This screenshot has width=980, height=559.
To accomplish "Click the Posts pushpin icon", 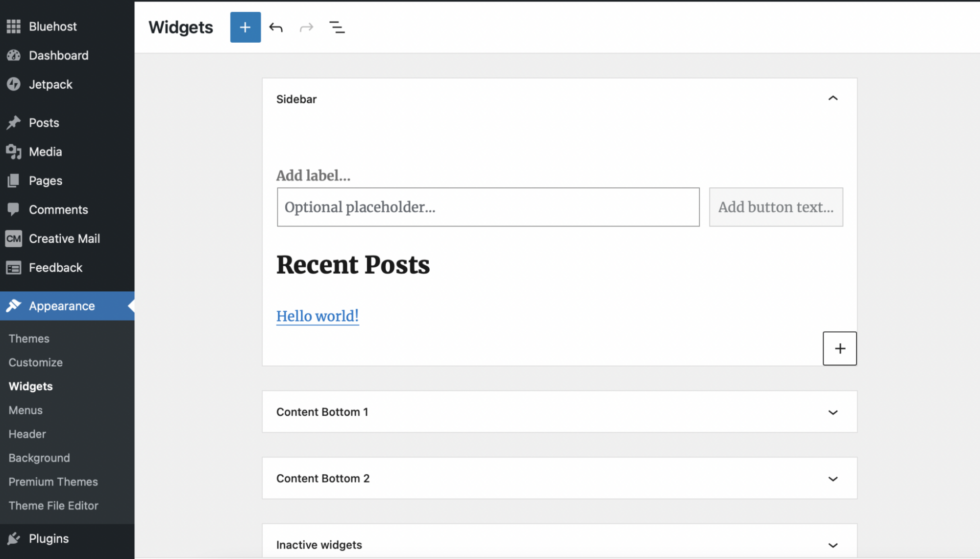I will point(13,123).
